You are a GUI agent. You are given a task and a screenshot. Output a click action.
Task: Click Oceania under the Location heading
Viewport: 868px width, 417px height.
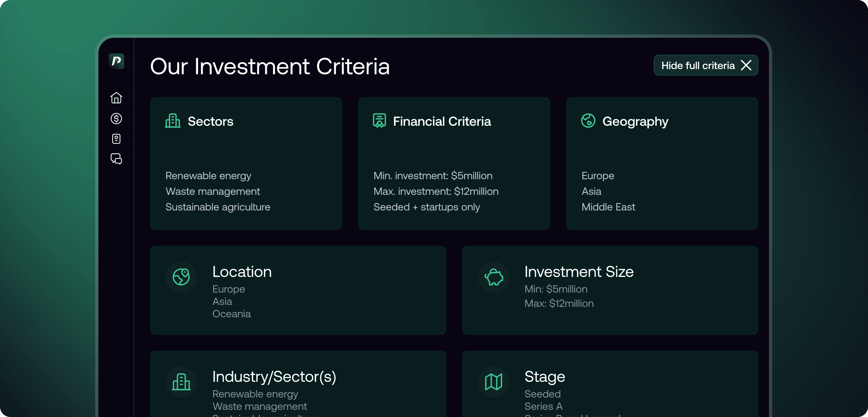coord(231,314)
